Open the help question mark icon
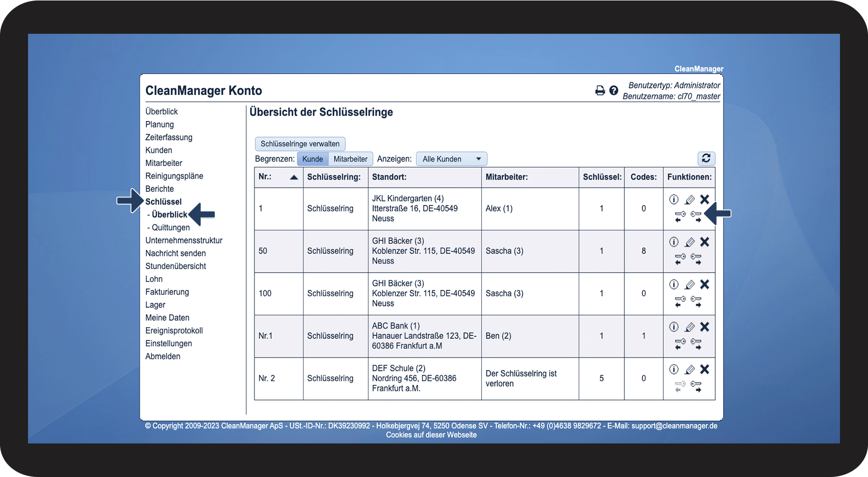 pyautogui.click(x=614, y=90)
